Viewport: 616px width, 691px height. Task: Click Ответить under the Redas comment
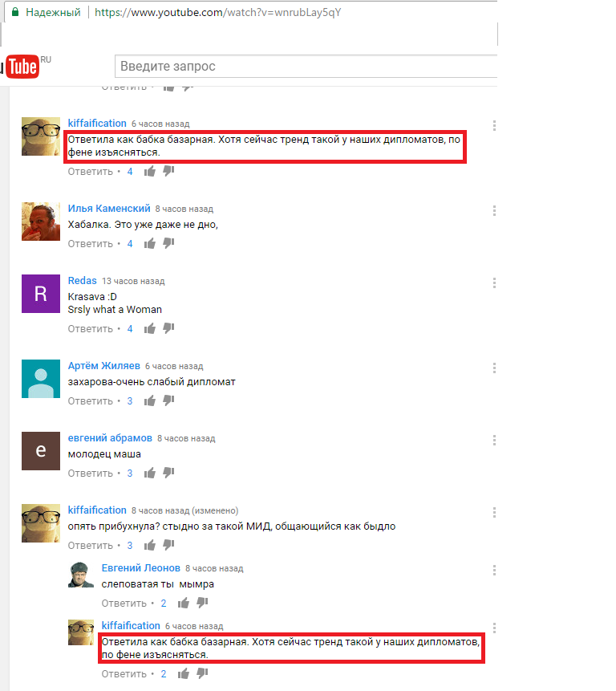91,329
